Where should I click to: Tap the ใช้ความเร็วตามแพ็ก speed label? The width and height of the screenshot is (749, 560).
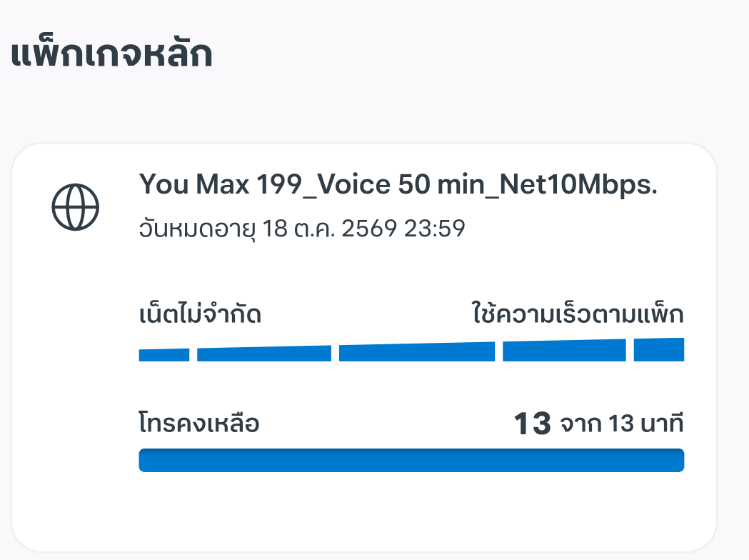578,314
